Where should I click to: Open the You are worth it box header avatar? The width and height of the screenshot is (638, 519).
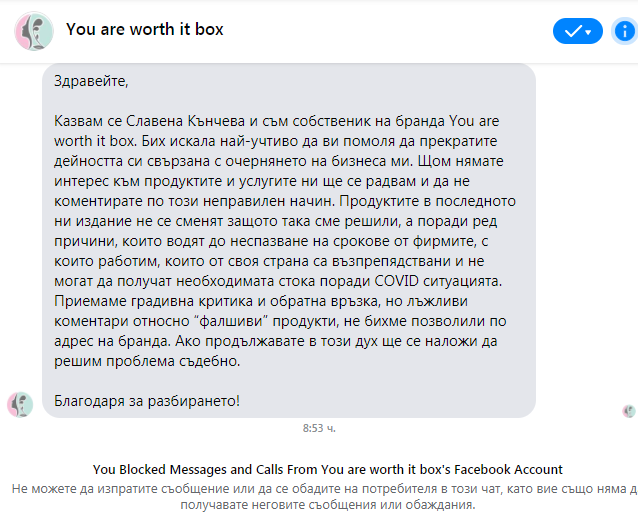coord(33,32)
